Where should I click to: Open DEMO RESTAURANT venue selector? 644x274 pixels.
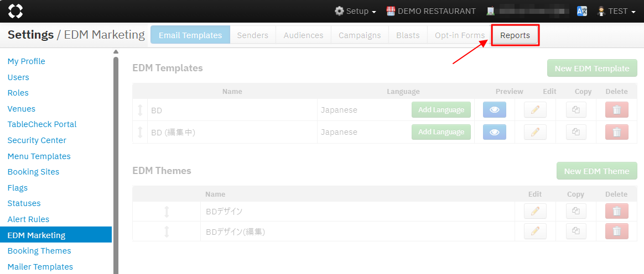click(x=430, y=11)
